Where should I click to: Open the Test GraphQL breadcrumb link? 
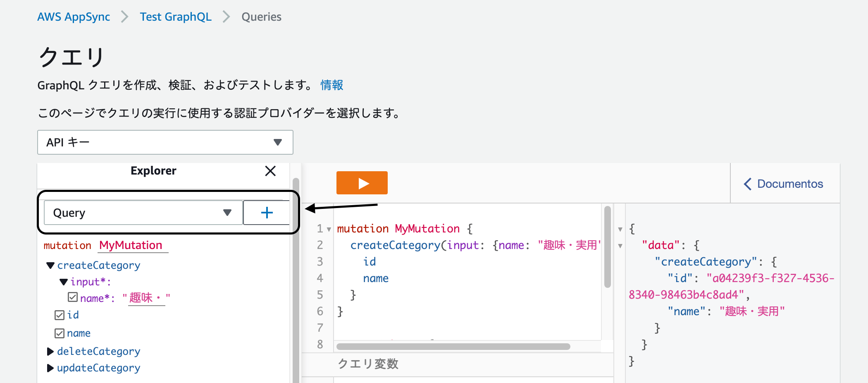tap(176, 17)
